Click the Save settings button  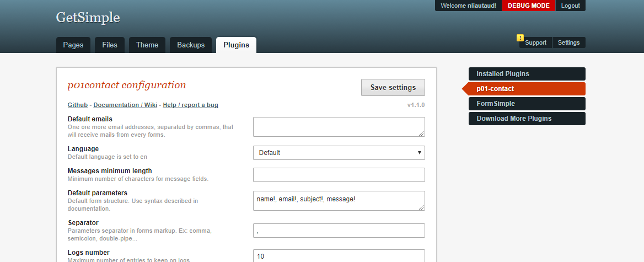pyautogui.click(x=393, y=88)
